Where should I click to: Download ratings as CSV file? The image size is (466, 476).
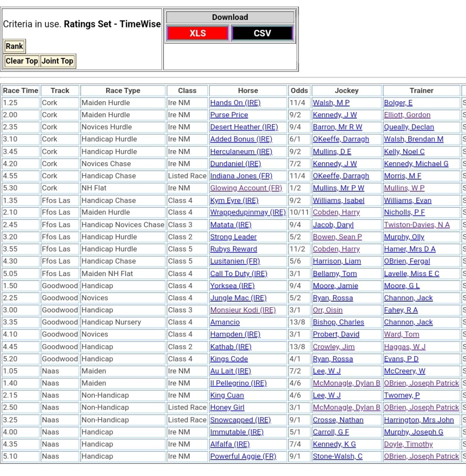pyautogui.click(x=262, y=33)
